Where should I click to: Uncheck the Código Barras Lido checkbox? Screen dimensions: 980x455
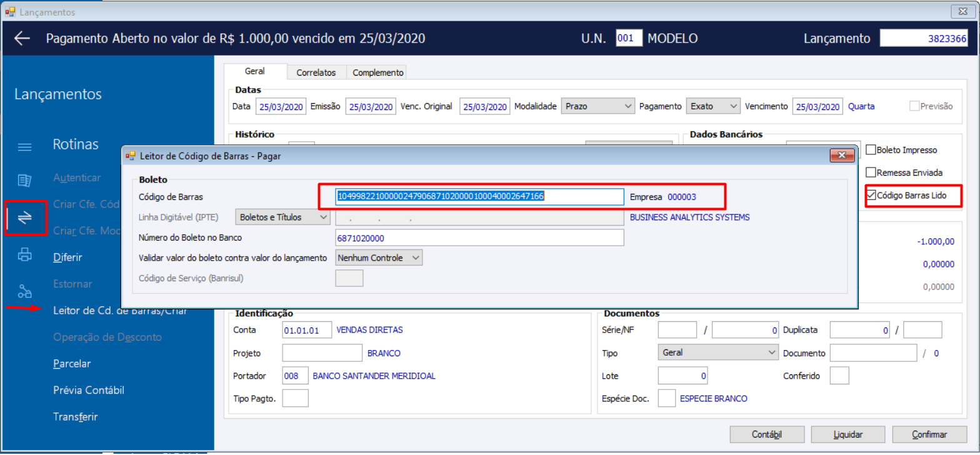[x=871, y=196]
